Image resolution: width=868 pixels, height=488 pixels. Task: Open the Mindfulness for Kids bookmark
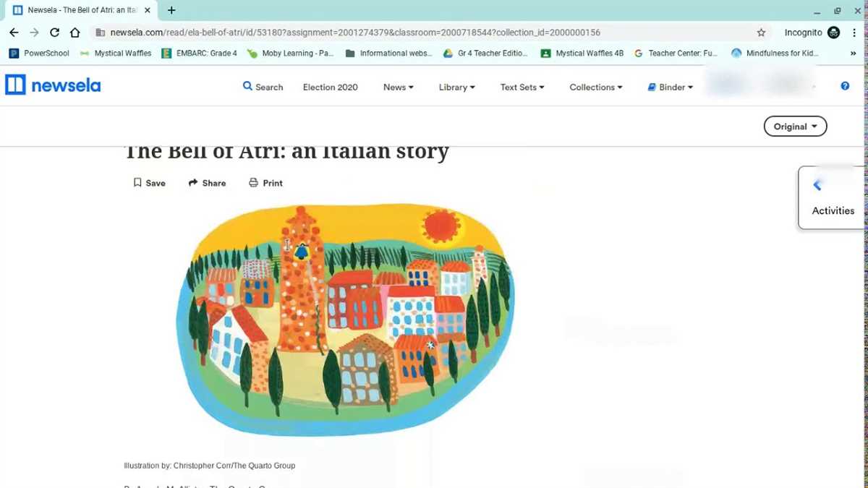pyautogui.click(x=775, y=53)
